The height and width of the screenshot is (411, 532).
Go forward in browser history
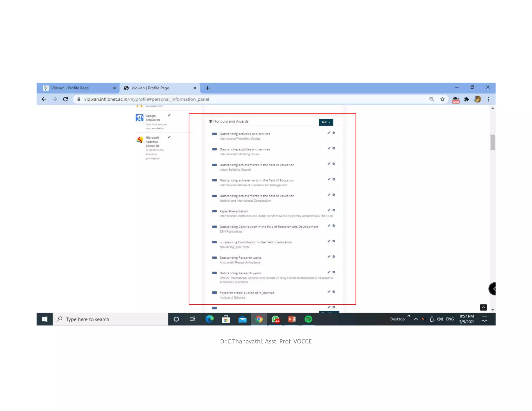click(55, 99)
